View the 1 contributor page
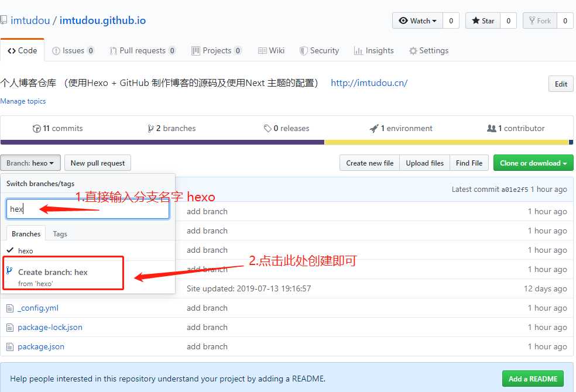This screenshot has width=576, height=392. 516,129
